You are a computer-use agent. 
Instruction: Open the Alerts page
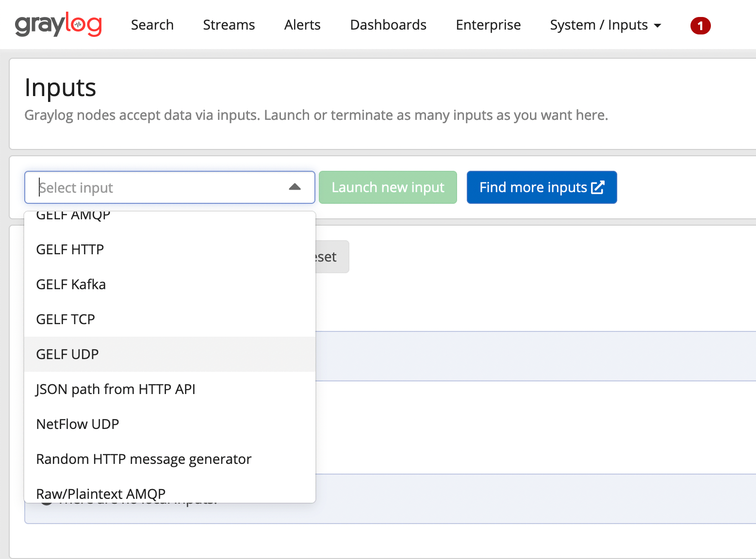coord(302,25)
